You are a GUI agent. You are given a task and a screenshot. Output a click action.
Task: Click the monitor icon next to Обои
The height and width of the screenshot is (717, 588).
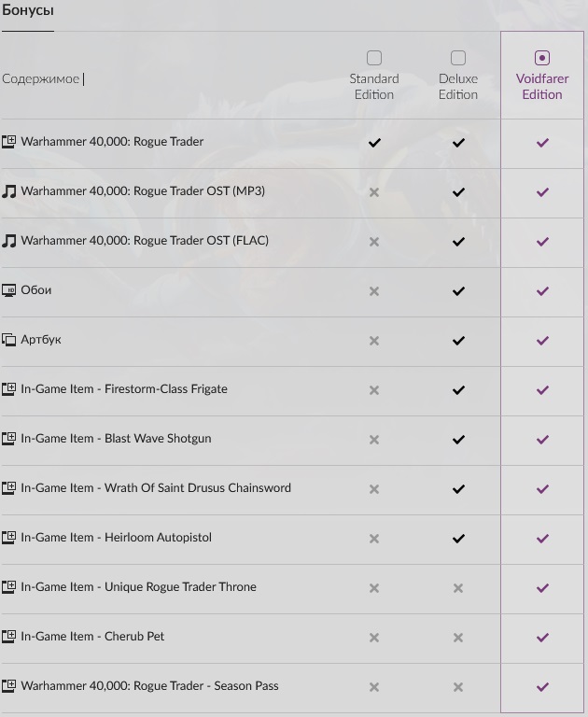pos(9,290)
